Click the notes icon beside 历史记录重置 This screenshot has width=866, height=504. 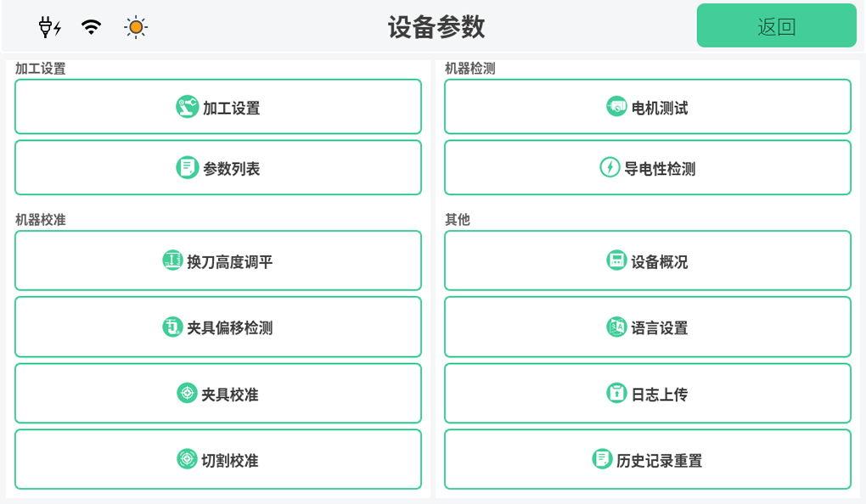coord(602,460)
